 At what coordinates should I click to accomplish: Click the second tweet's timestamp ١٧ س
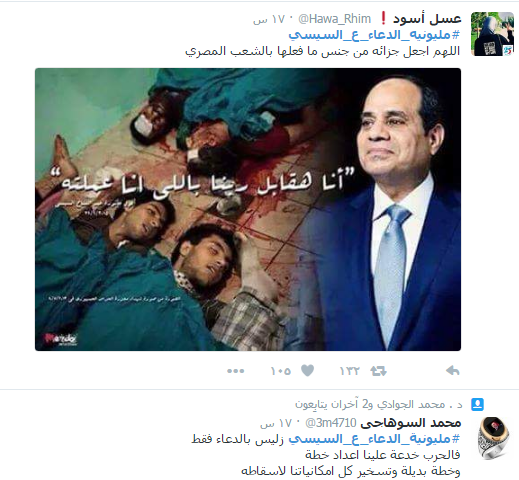pos(276,423)
